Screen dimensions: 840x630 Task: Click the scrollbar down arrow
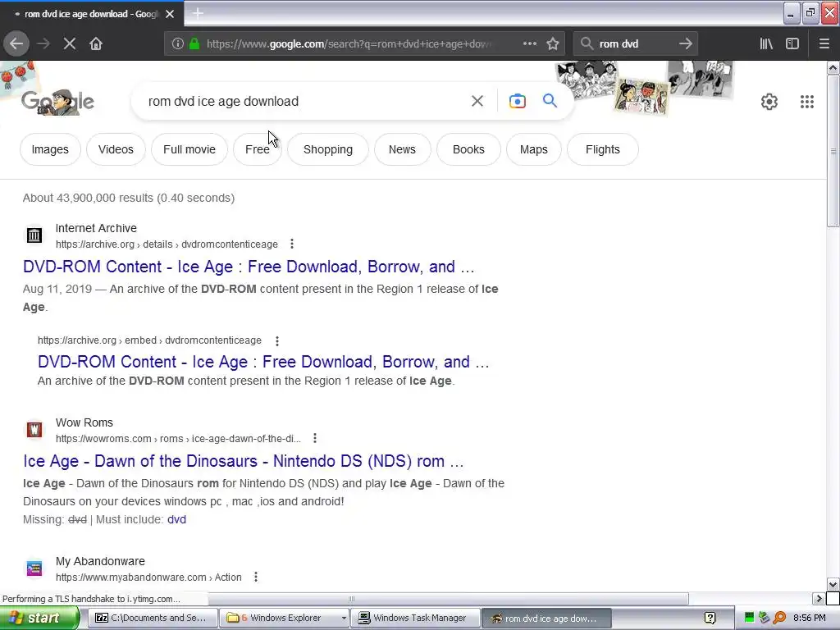tap(833, 584)
